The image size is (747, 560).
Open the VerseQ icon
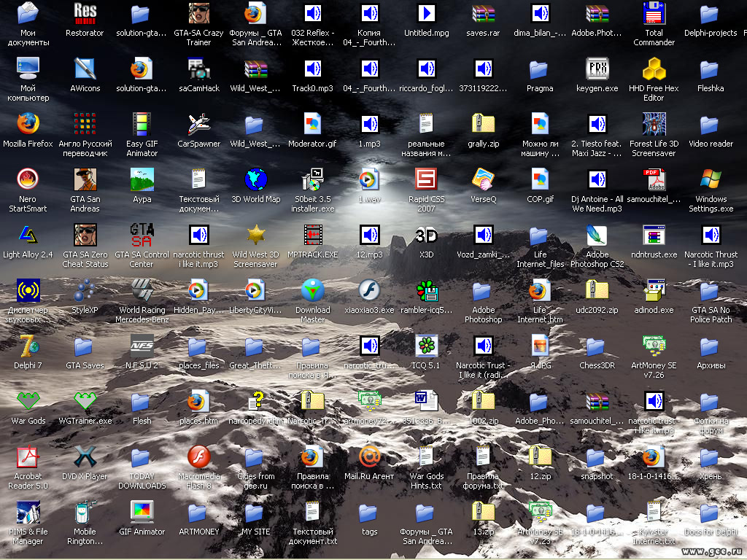[x=483, y=179]
